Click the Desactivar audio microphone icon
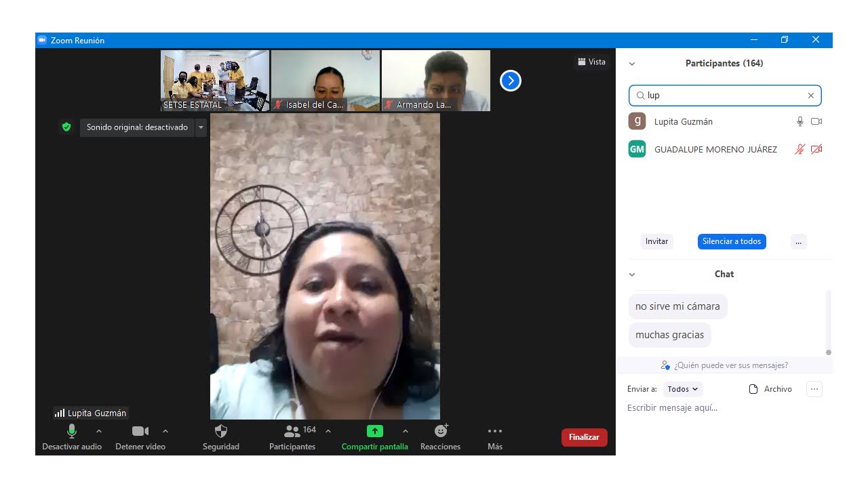The width and height of the screenshot is (868, 488). click(72, 431)
